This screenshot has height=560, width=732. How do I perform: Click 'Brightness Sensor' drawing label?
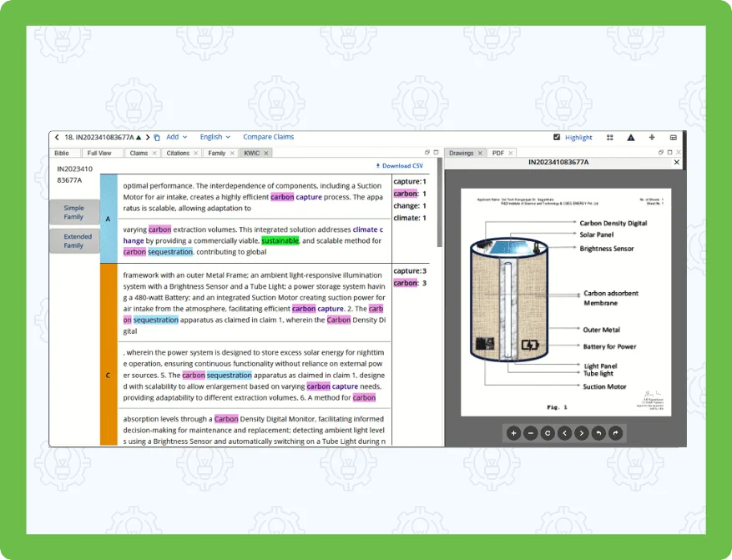[x=607, y=249]
